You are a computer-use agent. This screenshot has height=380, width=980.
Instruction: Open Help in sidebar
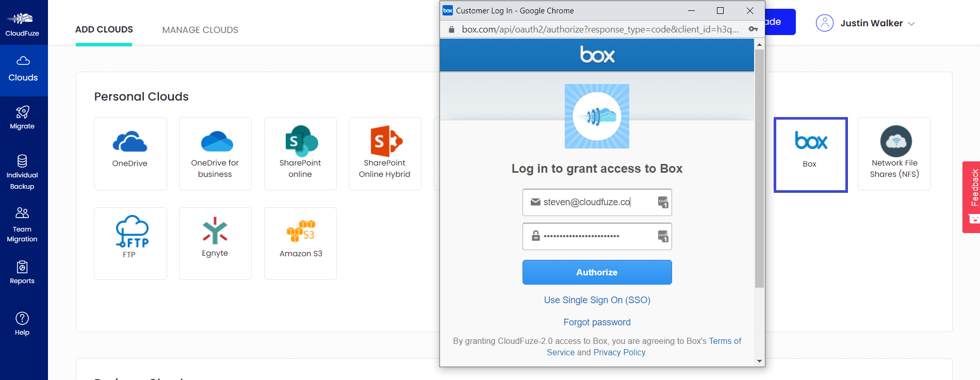pos(22,324)
